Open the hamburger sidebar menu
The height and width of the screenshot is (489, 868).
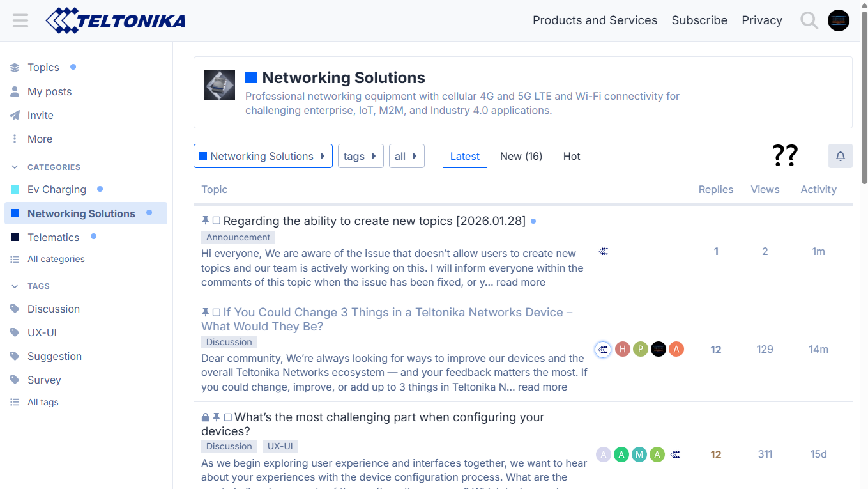click(x=20, y=20)
